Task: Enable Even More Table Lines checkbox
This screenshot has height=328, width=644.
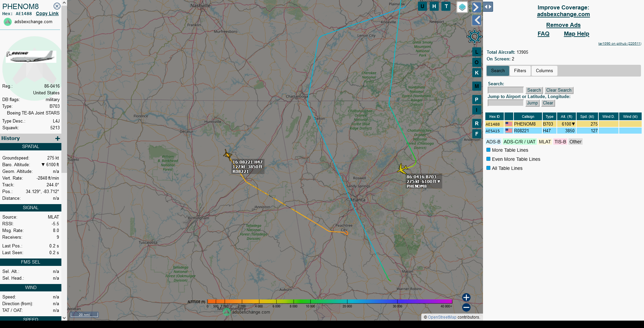Action: (x=489, y=159)
